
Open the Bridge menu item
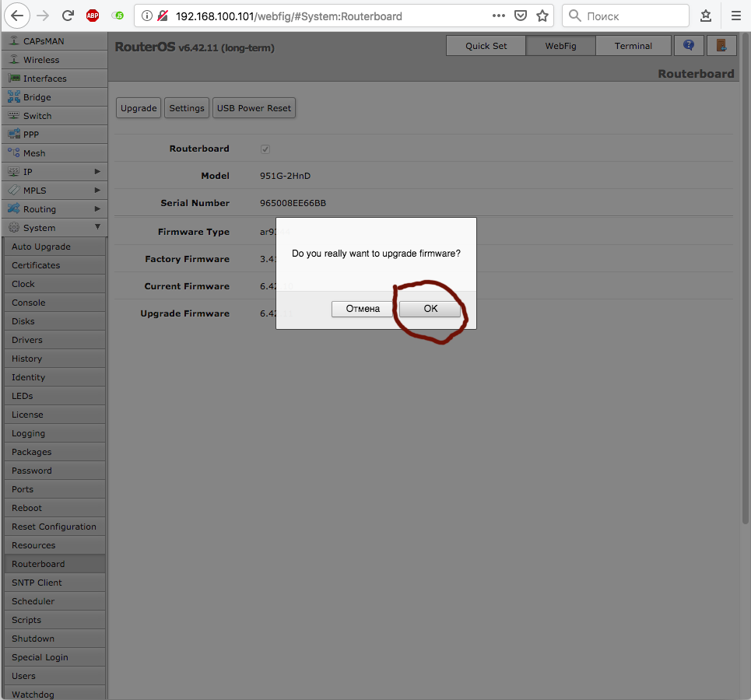(54, 97)
